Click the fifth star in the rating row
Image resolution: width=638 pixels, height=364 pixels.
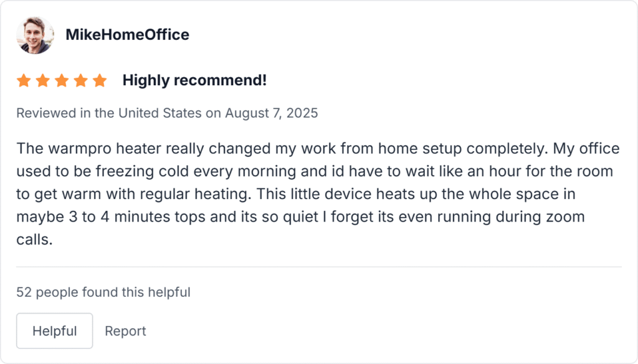coord(100,80)
